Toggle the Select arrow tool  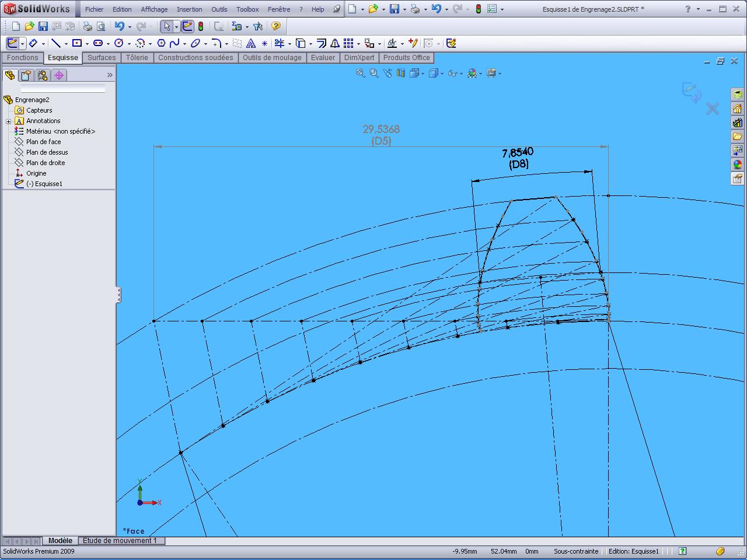167,26
